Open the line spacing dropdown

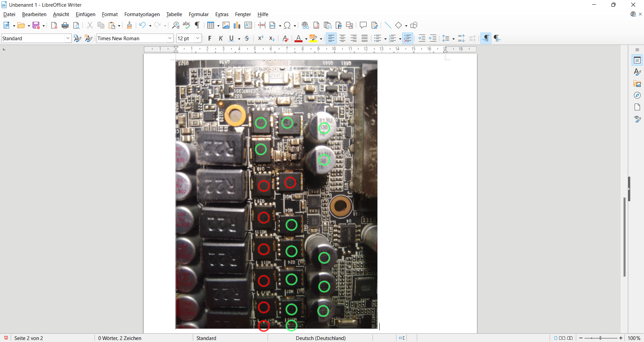point(453,39)
